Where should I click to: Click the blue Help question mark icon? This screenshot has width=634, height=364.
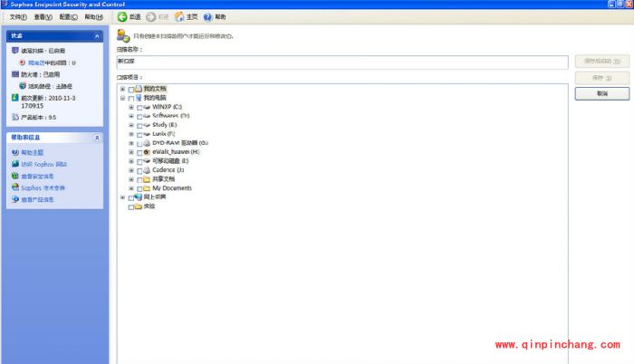(x=208, y=17)
